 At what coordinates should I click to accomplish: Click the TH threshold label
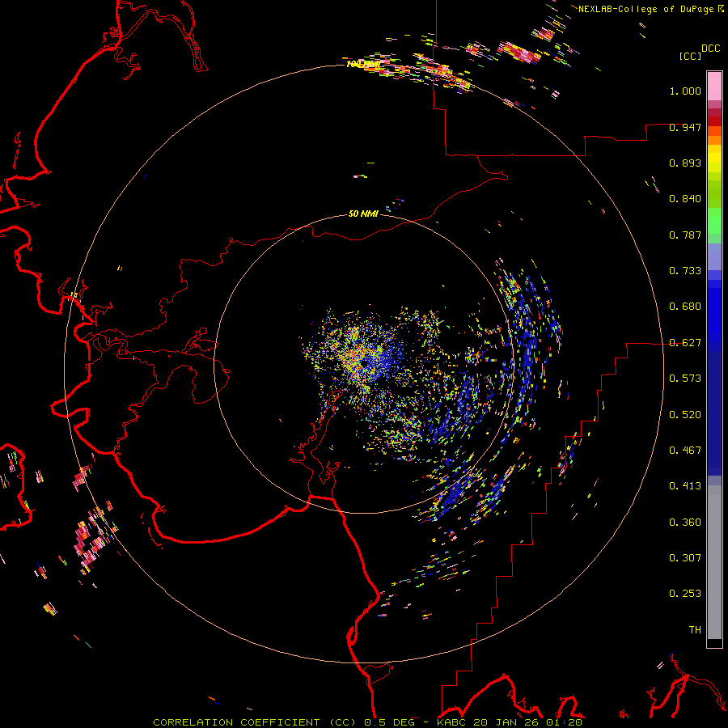695,630
